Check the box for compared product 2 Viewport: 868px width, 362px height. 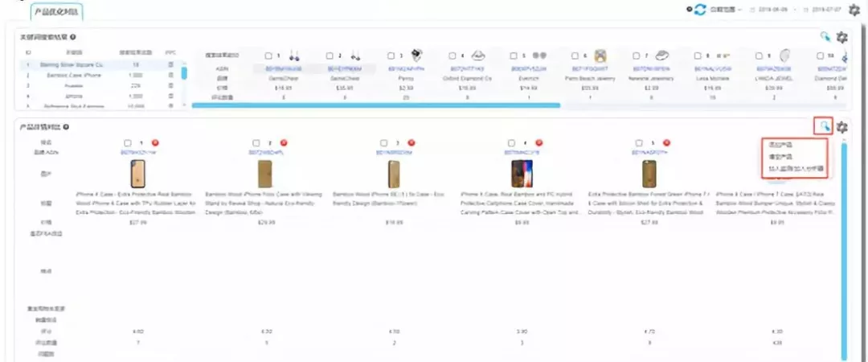pos(256,142)
